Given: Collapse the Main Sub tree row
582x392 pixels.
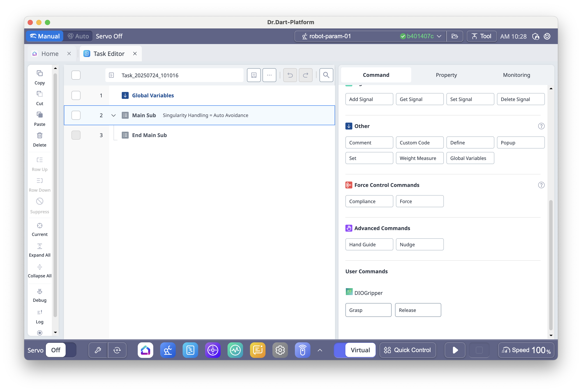Looking at the screenshot, I should tap(113, 115).
